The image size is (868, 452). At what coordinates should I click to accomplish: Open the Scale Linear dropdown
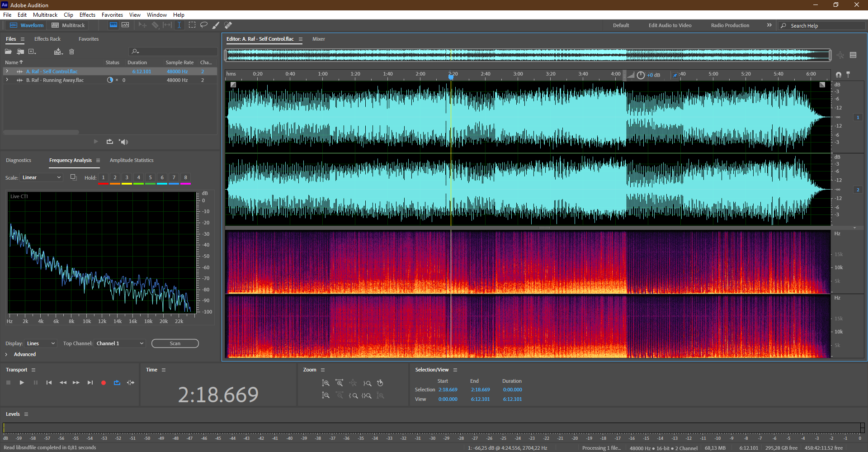pyautogui.click(x=41, y=177)
